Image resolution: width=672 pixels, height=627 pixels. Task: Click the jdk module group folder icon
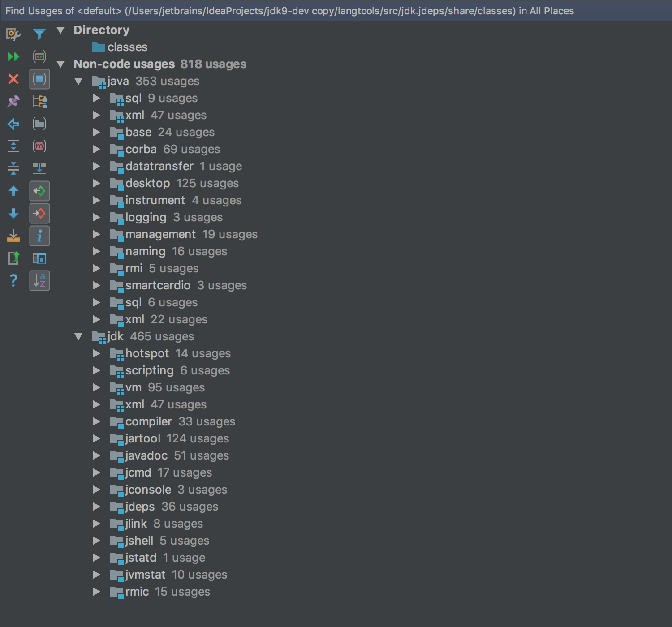99,337
